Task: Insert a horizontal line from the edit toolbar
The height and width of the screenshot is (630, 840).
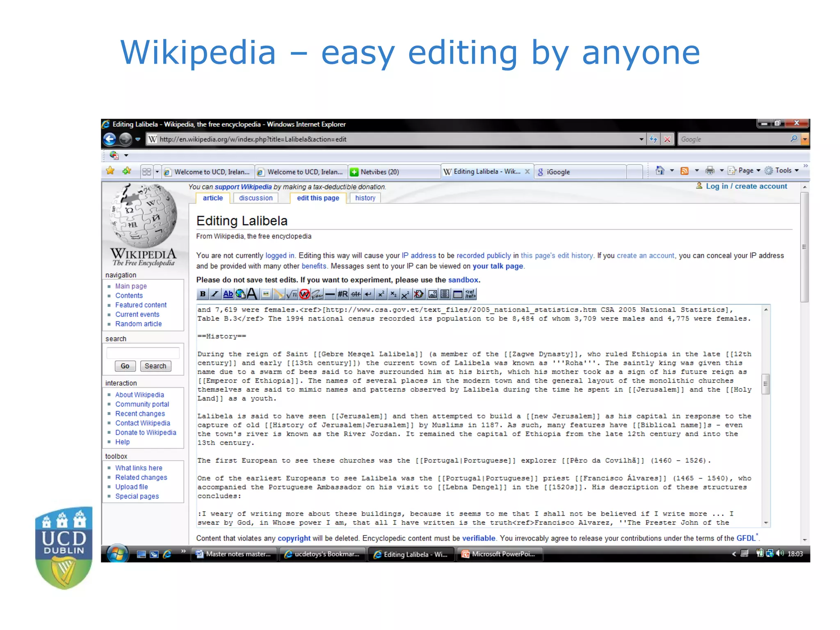Action: 330,294
